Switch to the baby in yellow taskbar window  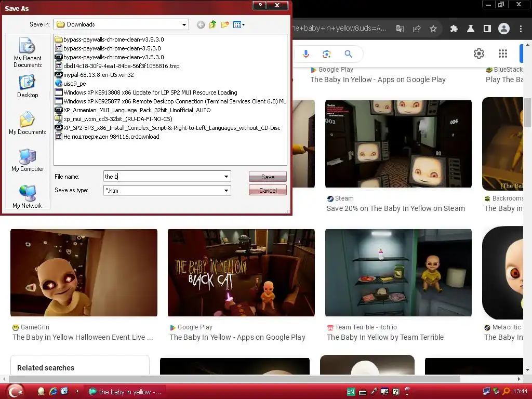click(125, 392)
